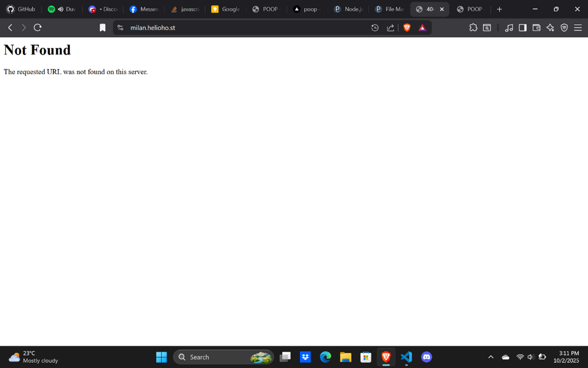
Task: Open the Extensions puzzle piece icon
Action: [473, 28]
